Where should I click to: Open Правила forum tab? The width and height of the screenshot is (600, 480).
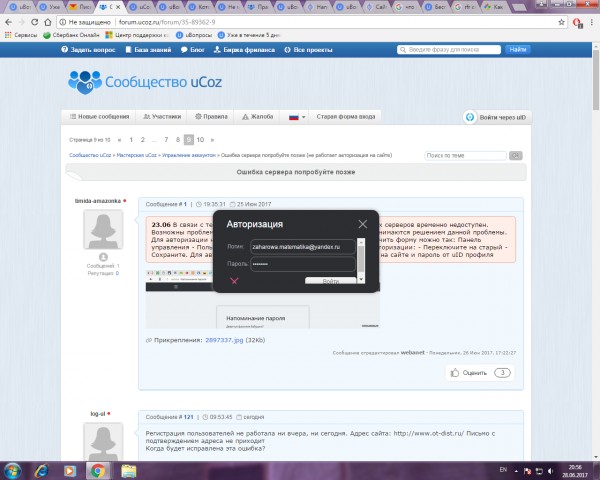211,116
